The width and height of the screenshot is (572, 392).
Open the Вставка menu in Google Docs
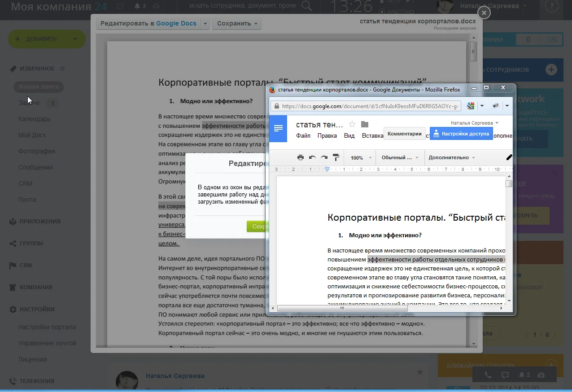tap(372, 135)
